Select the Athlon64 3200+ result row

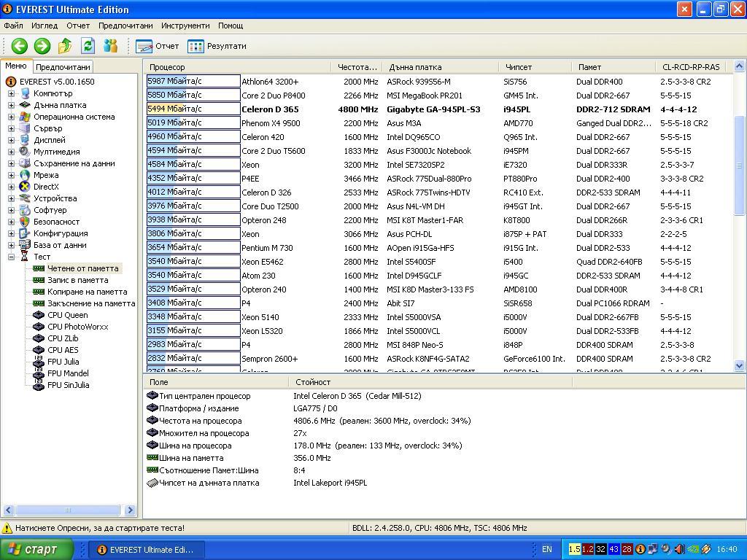(x=438, y=82)
